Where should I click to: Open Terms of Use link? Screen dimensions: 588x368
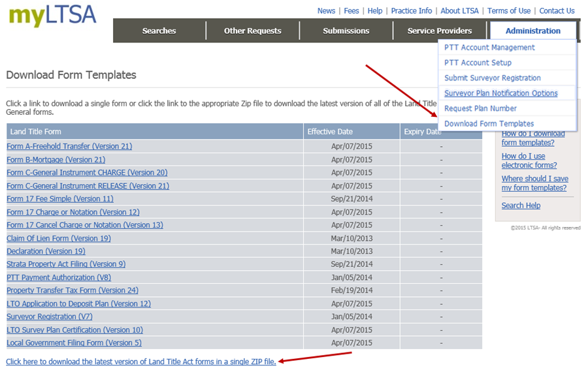click(509, 11)
